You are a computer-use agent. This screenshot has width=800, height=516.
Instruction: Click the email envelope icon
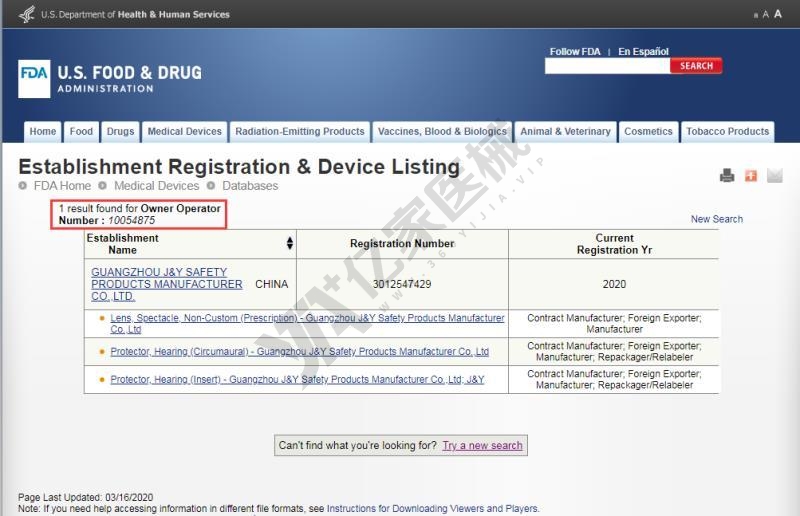[775, 176]
